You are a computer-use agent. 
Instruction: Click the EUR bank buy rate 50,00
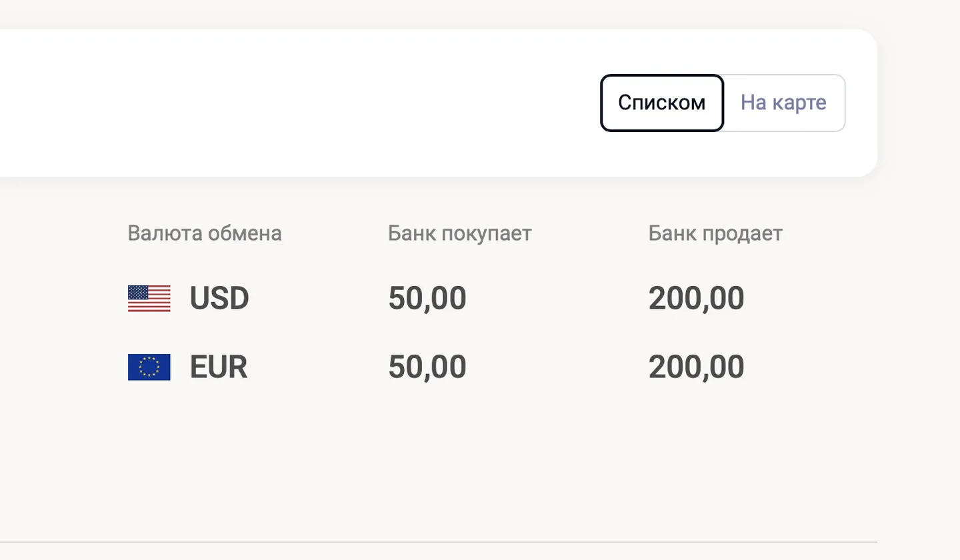(x=427, y=367)
